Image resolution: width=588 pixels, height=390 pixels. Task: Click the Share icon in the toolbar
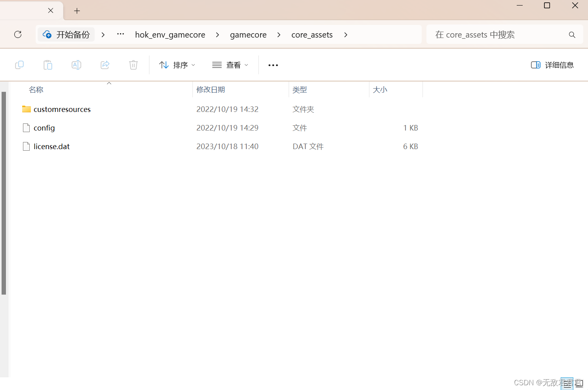[105, 64]
